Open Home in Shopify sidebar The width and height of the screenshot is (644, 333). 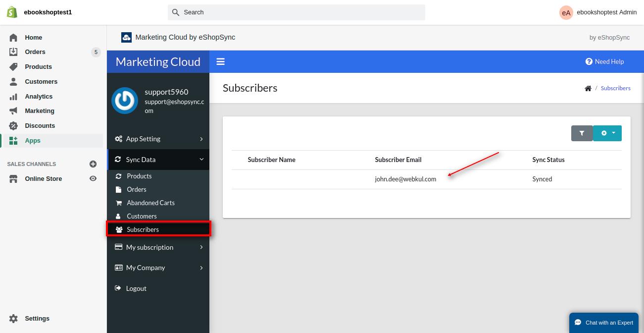[x=34, y=37]
